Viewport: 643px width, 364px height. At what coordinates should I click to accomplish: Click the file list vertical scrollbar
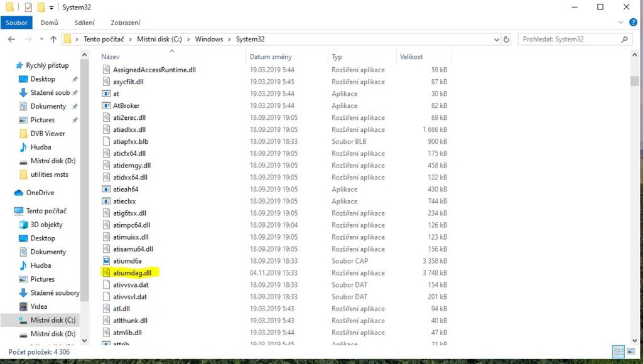(635, 188)
